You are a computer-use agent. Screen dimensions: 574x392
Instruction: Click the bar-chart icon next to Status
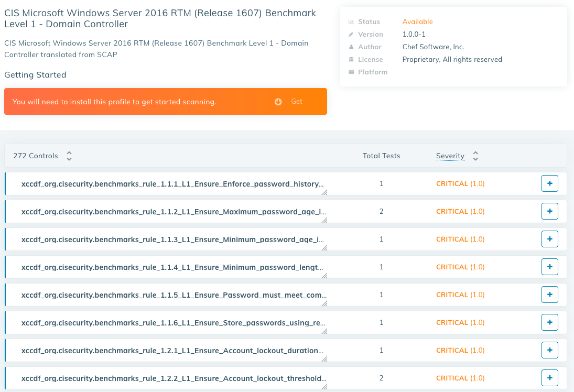(350, 21)
